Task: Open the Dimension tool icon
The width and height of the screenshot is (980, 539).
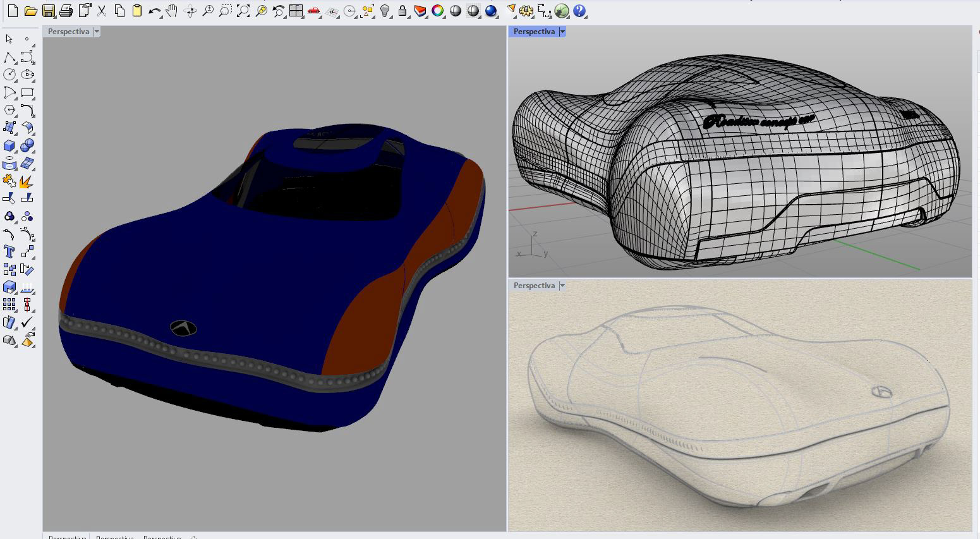Action: [x=544, y=11]
